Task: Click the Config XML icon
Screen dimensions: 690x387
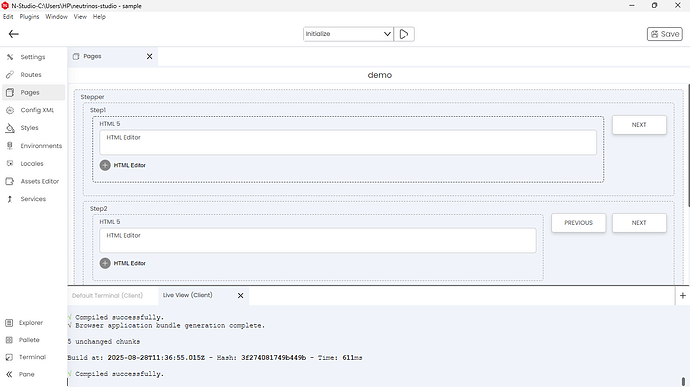Action: pos(10,110)
